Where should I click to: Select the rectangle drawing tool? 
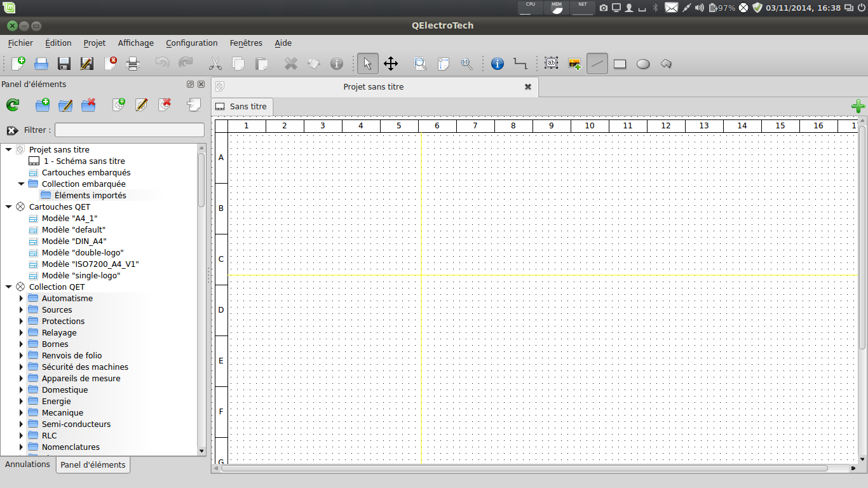point(620,64)
